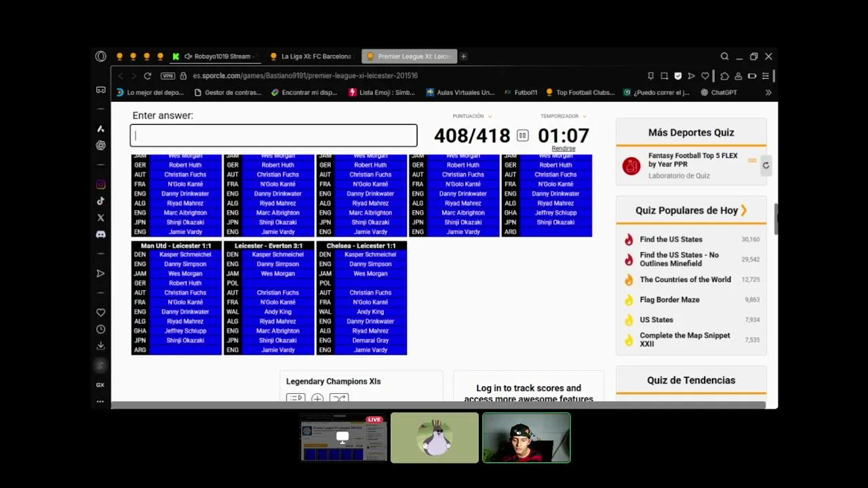Add page to bookmarks heart icon
Viewport: 868px width, 488px height.
click(x=705, y=76)
